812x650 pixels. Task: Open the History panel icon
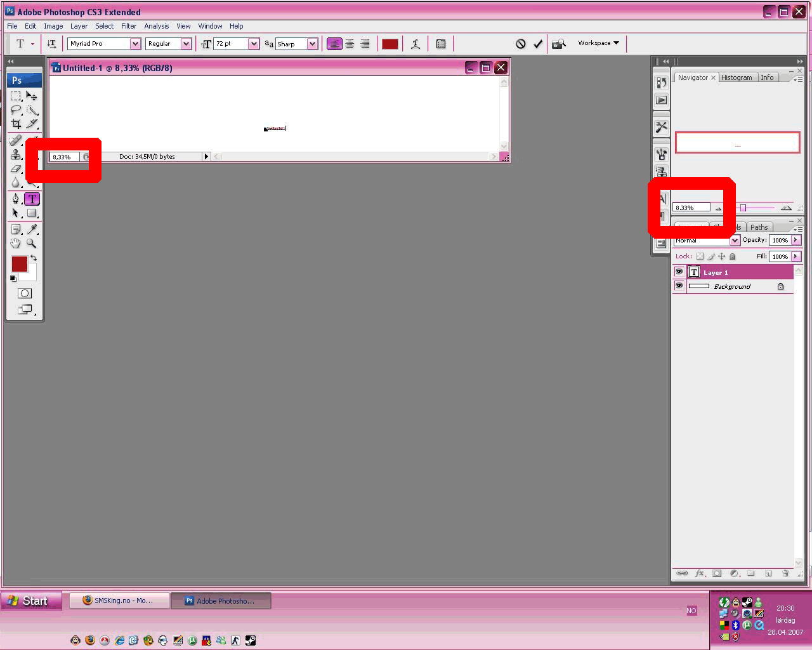(x=661, y=83)
